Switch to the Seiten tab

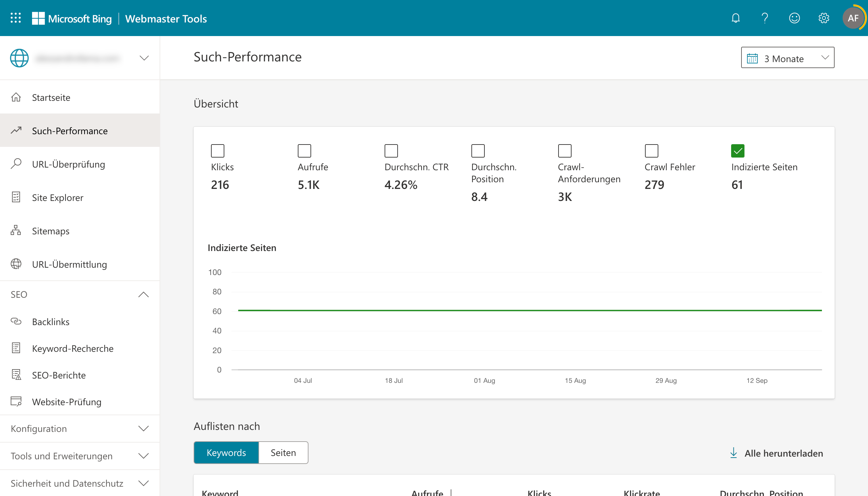283,452
